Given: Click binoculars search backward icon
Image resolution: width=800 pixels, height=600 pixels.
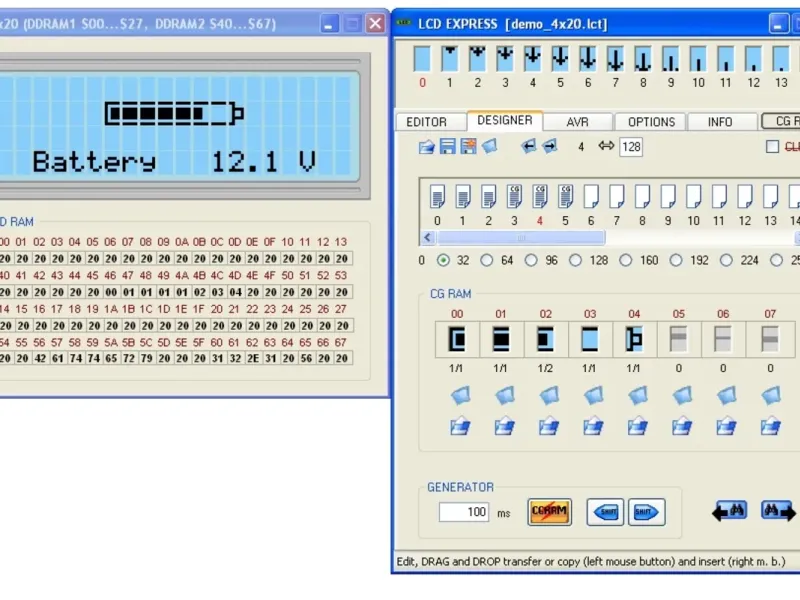Looking at the screenshot, I should pyautogui.click(x=730, y=511).
